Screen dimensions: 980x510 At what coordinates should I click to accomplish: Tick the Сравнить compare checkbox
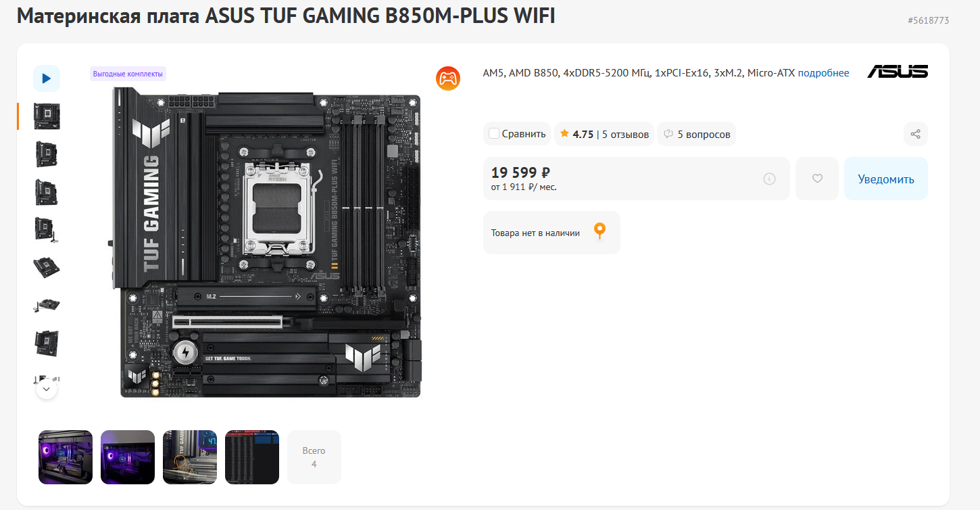click(494, 134)
